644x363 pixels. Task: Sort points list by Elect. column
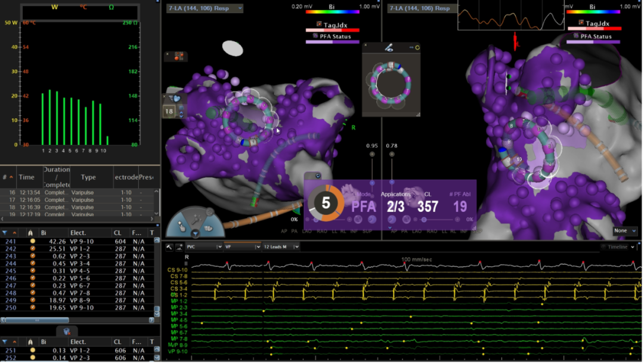point(78,233)
